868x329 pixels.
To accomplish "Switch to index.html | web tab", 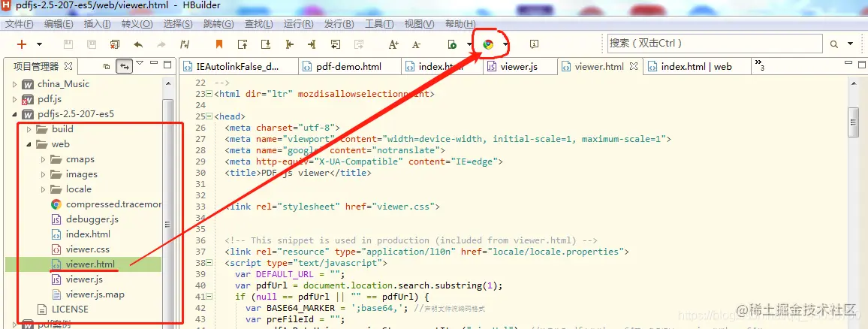I will 696,66.
